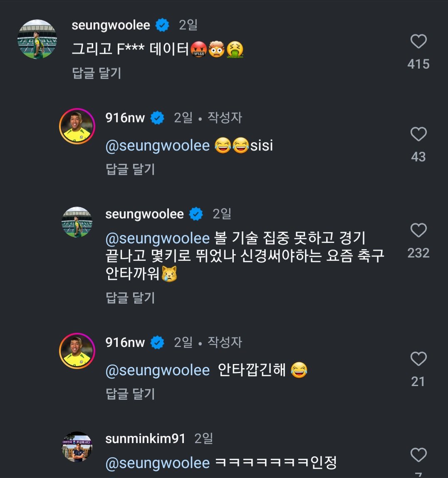This screenshot has height=478, width=448.
Task: Tap sunminkim91 username
Action: coord(145,438)
